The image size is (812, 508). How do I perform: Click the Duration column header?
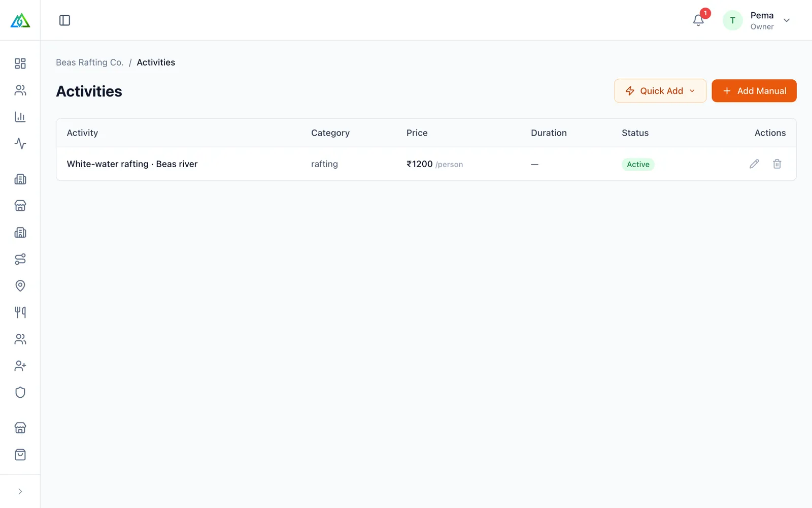pyautogui.click(x=549, y=133)
